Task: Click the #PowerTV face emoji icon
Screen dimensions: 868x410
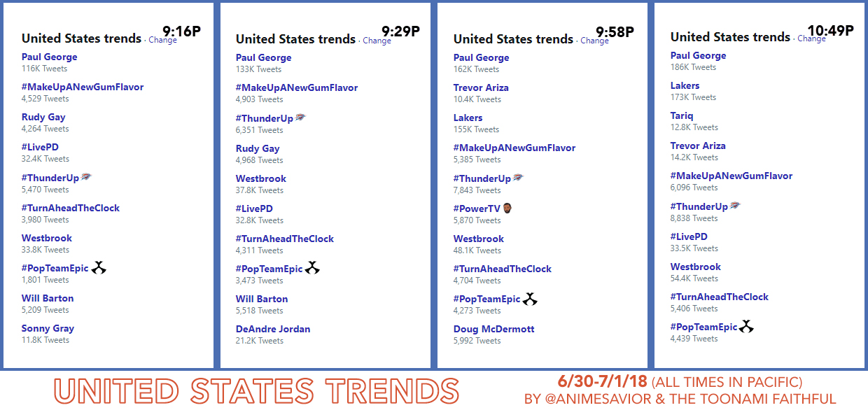Action: (x=507, y=208)
